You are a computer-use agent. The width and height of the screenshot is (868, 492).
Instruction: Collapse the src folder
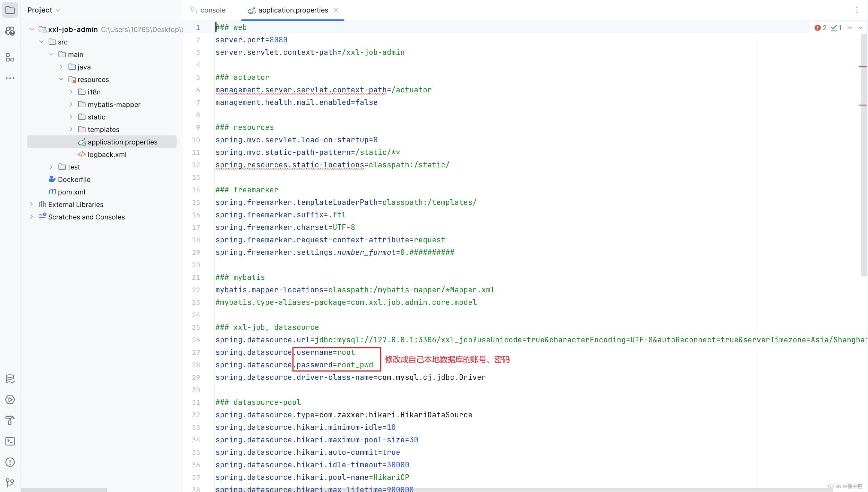(x=41, y=42)
